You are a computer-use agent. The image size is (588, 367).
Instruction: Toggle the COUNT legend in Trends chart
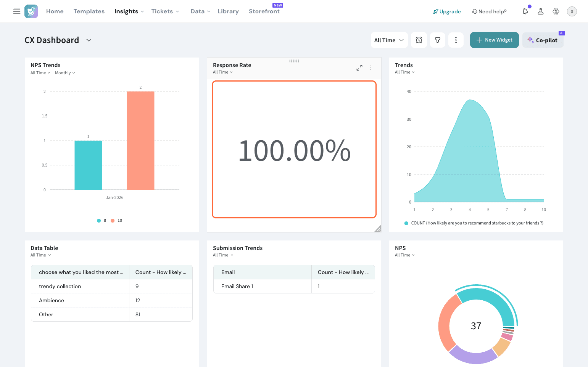pos(473,223)
